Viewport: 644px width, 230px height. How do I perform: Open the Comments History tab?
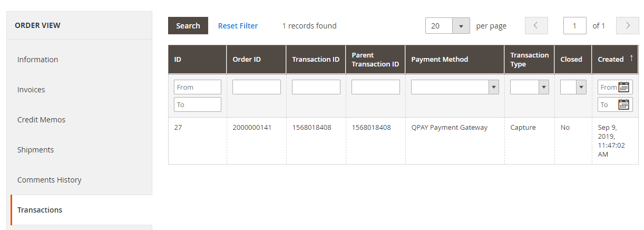tap(49, 180)
